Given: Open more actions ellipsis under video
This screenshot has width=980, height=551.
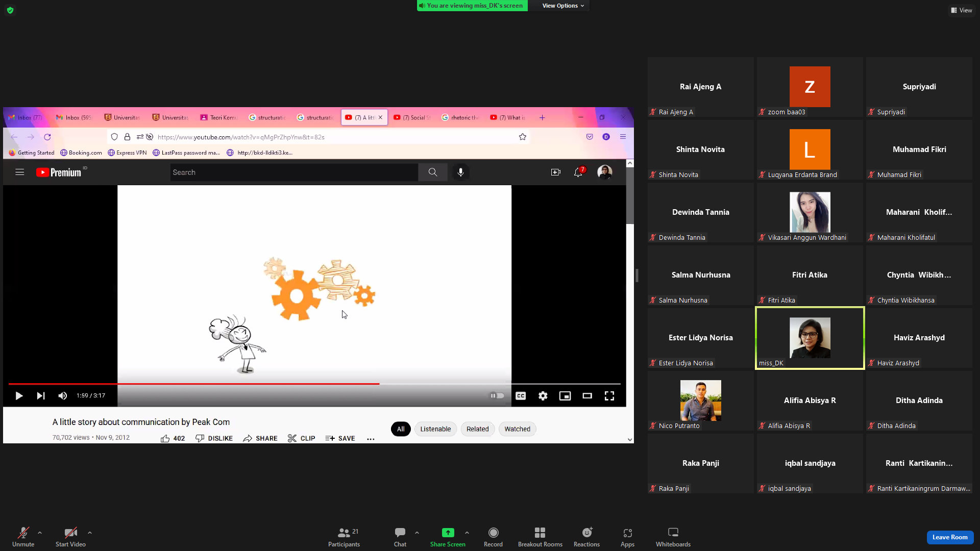Looking at the screenshot, I should pos(371,439).
